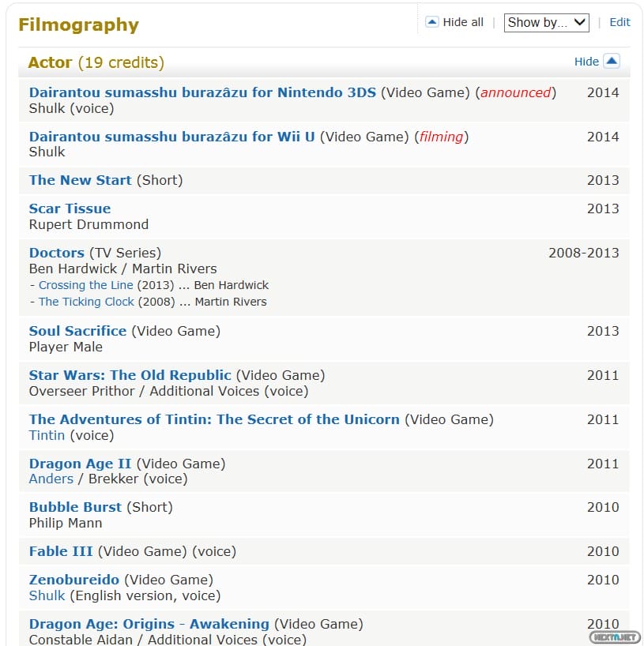644x646 pixels.
Task: Click the Tintin character link
Action: 47,435
